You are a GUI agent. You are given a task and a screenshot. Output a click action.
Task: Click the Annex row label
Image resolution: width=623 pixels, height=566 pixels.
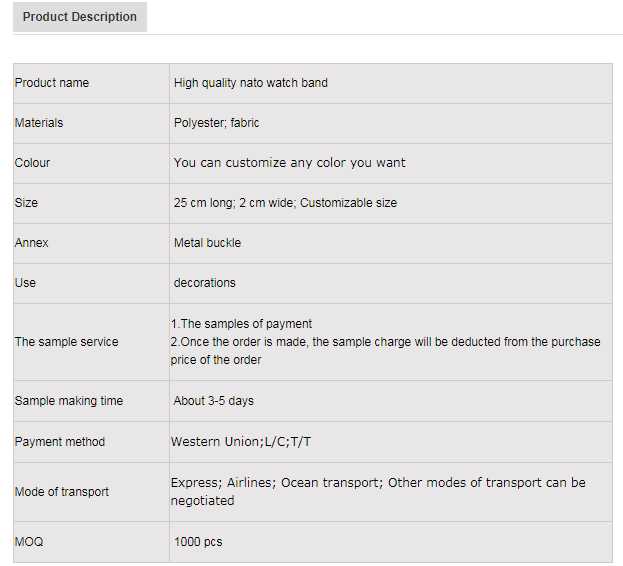coord(32,243)
